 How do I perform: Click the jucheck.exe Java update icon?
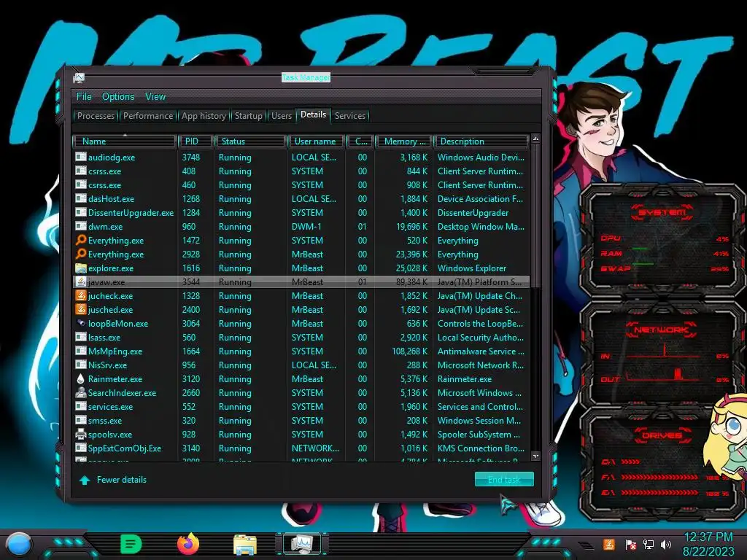point(81,295)
